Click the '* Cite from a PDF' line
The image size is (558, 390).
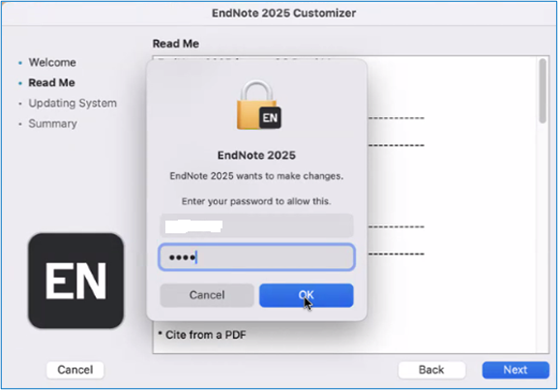(202, 335)
